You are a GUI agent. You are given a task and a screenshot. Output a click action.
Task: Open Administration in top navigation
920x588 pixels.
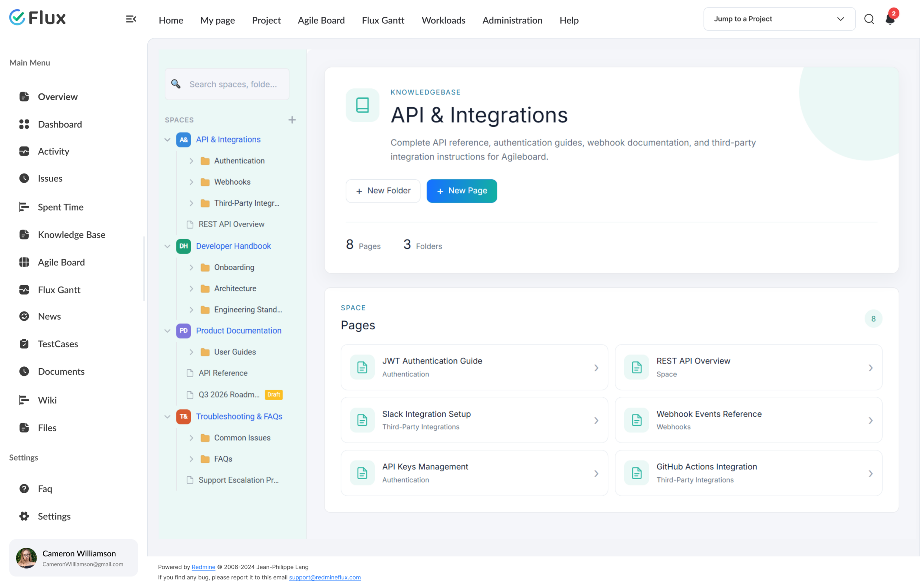[512, 20]
